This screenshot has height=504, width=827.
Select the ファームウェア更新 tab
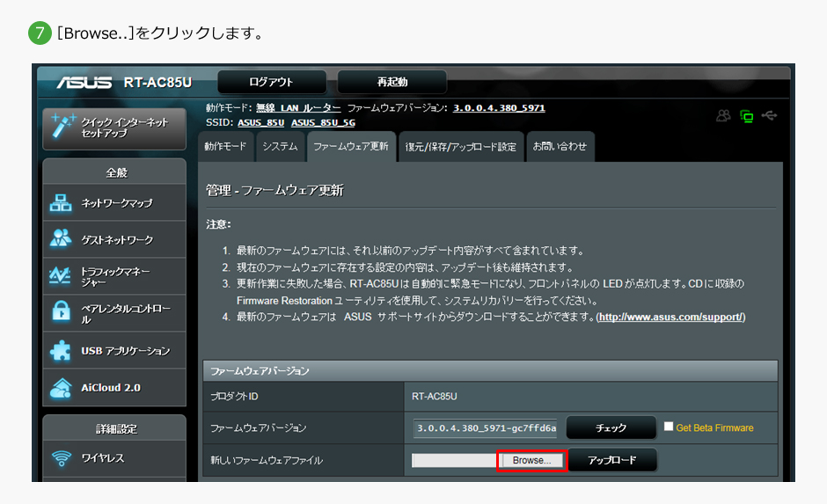click(x=351, y=147)
